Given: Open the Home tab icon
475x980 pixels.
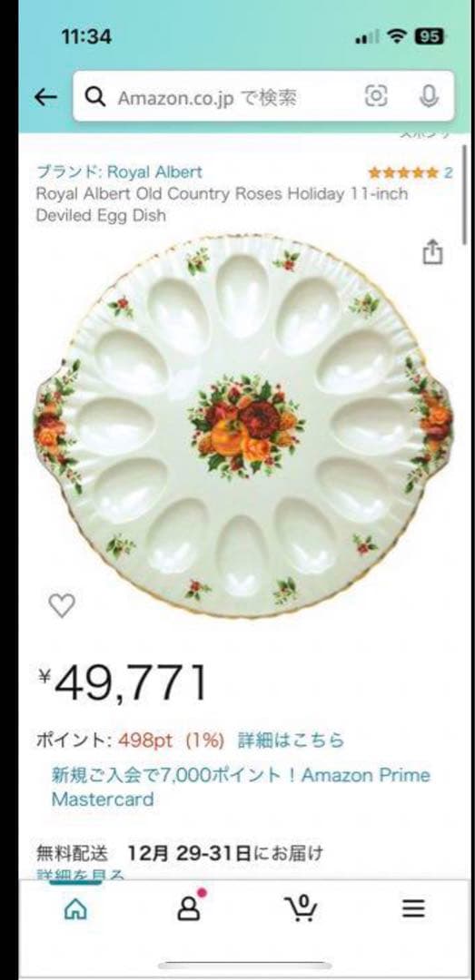Looking at the screenshot, I should click(x=75, y=908).
